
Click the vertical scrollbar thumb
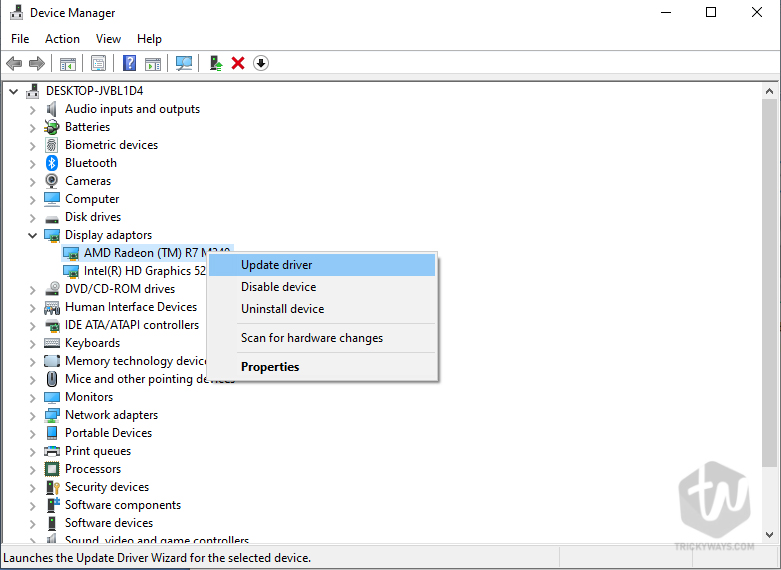[x=769, y=283]
